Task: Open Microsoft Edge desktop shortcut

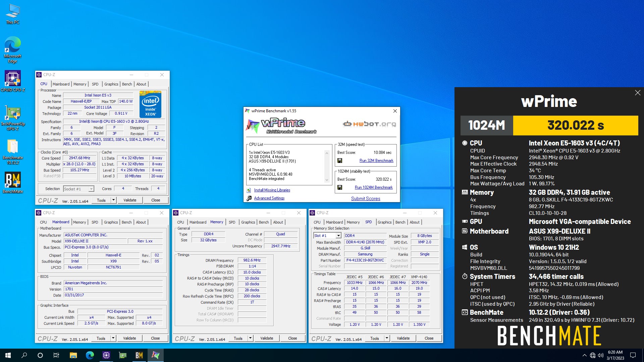Action: [x=13, y=50]
